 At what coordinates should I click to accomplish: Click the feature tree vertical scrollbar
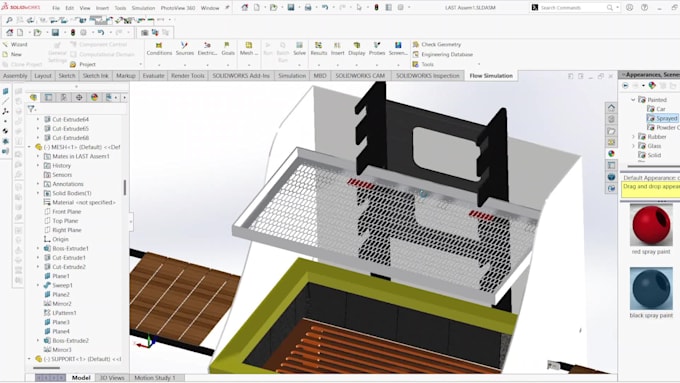[125, 188]
